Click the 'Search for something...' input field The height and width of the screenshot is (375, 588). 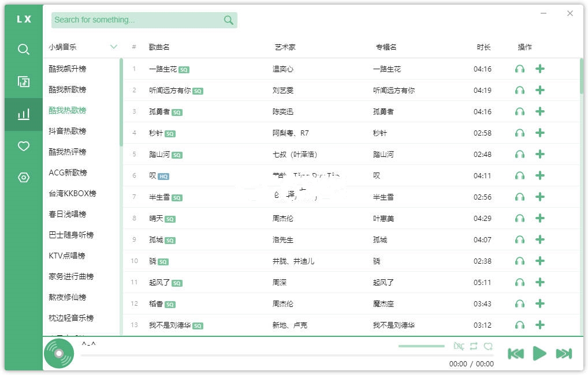[x=136, y=20]
